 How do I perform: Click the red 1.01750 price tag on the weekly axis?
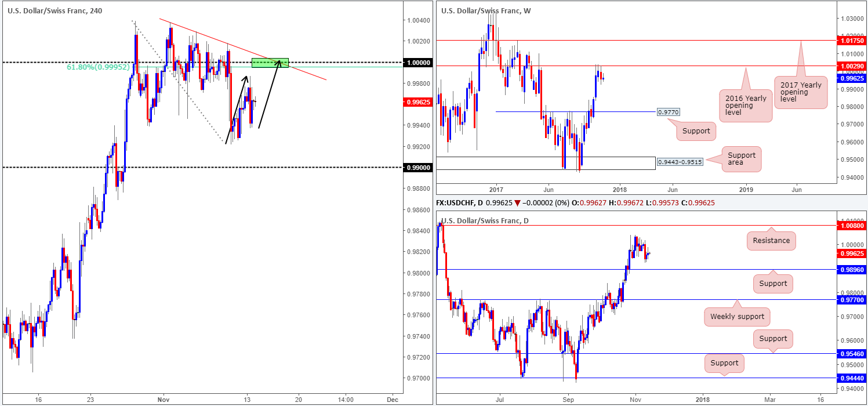[853, 41]
